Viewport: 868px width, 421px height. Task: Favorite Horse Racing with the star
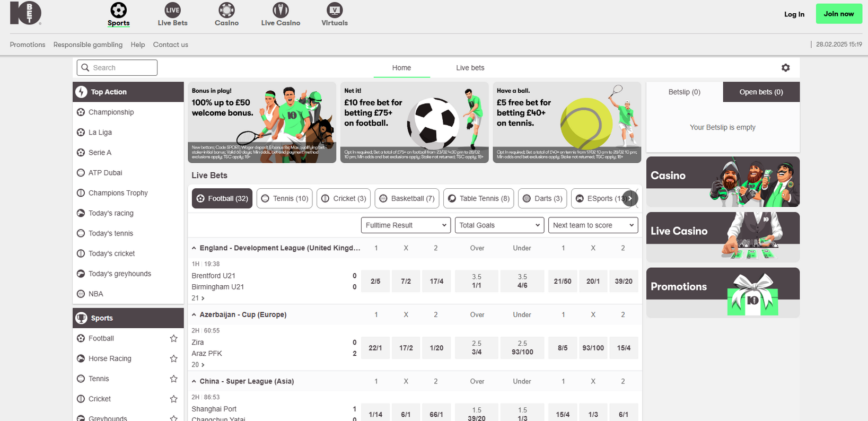(173, 358)
